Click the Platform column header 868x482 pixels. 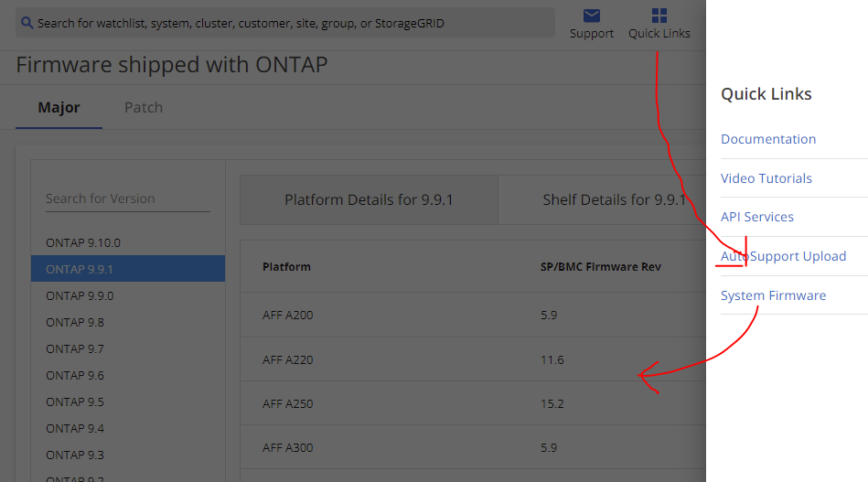coord(286,267)
